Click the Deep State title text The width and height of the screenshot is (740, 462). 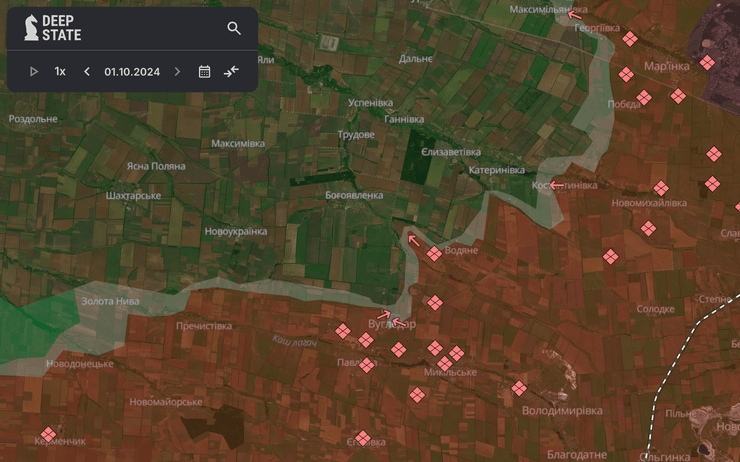[62, 28]
